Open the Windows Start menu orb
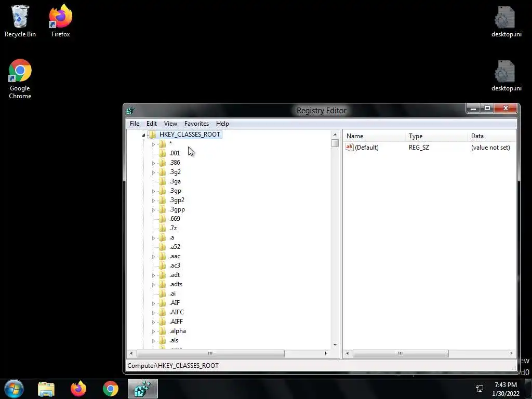Screen dimensions: 532x399 (14, 389)
